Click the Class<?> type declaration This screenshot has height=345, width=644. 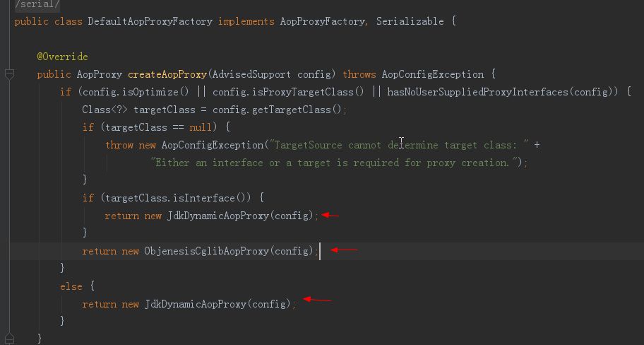[105, 110]
